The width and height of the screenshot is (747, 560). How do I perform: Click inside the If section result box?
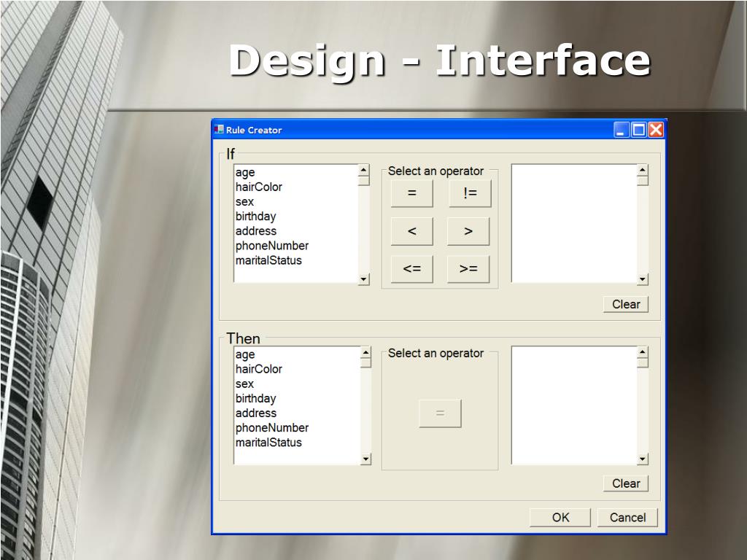(x=575, y=224)
